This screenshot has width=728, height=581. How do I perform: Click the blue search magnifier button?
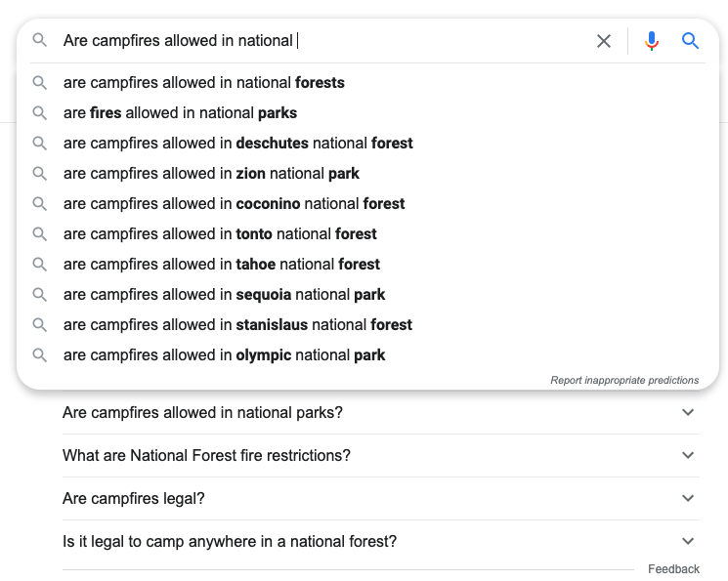pyautogui.click(x=691, y=41)
